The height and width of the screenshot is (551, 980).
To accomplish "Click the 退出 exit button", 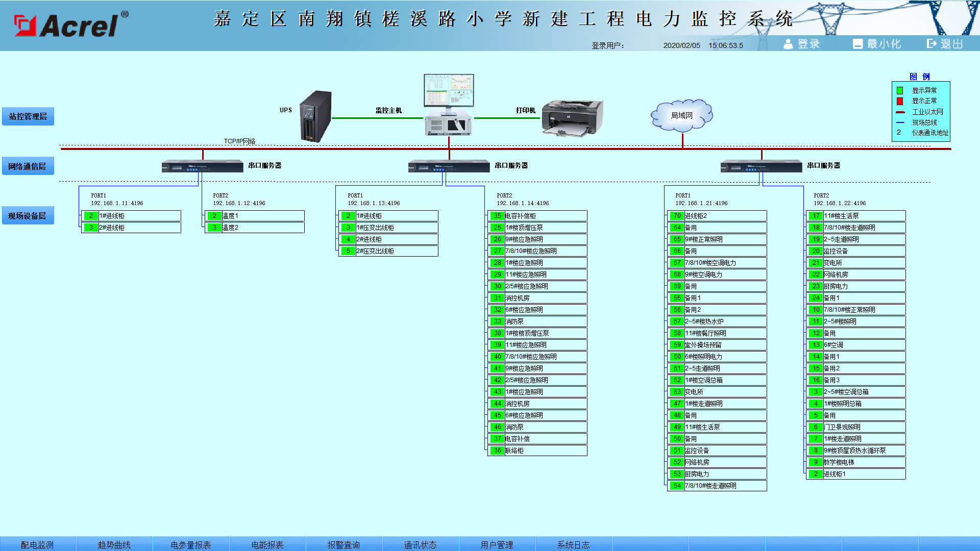I will click(945, 44).
